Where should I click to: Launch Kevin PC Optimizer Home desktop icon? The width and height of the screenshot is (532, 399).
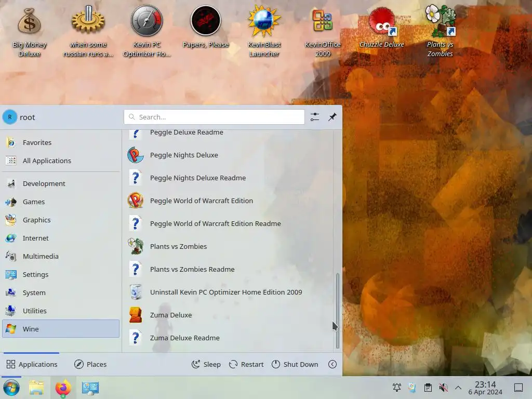pyautogui.click(x=147, y=31)
